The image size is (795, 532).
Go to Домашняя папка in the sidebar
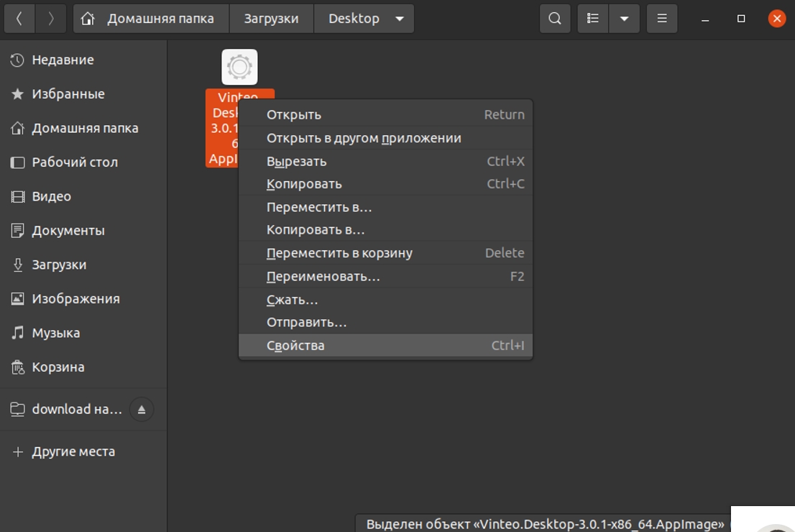tap(83, 128)
